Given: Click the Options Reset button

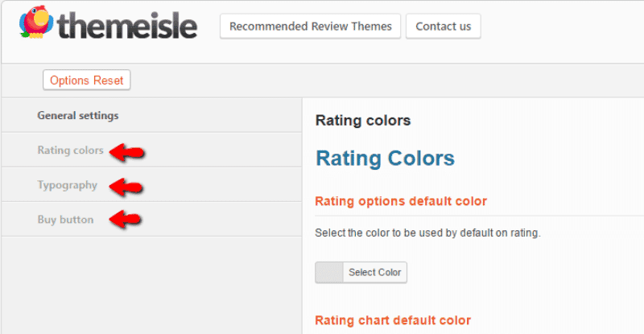Looking at the screenshot, I should 87,80.
